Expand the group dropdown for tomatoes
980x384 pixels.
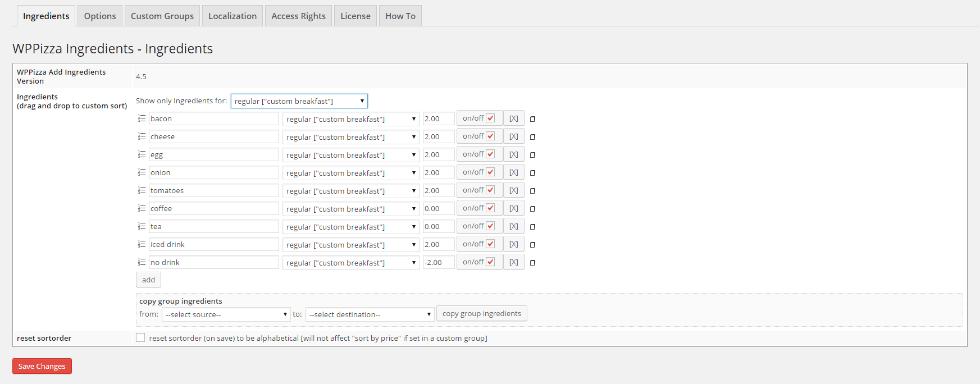click(x=351, y=191)
